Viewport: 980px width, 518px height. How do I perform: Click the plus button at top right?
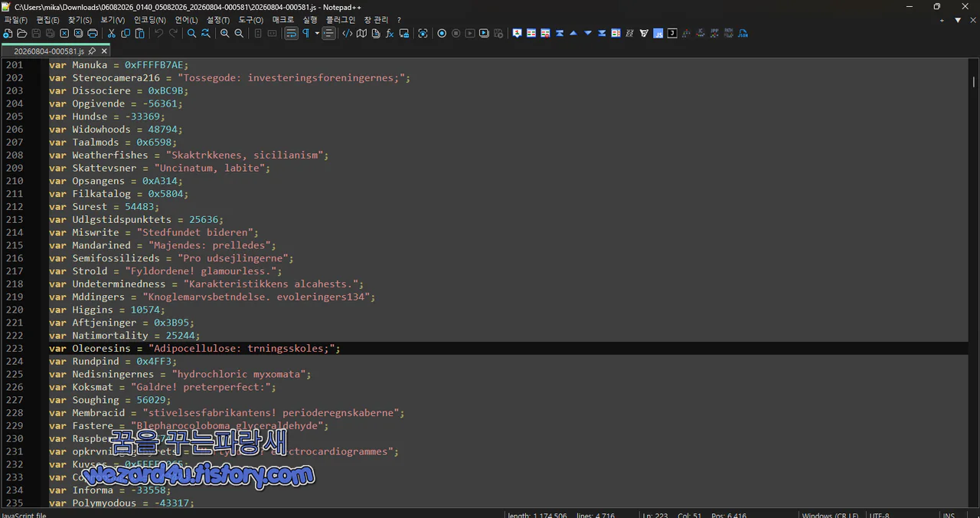943,20
